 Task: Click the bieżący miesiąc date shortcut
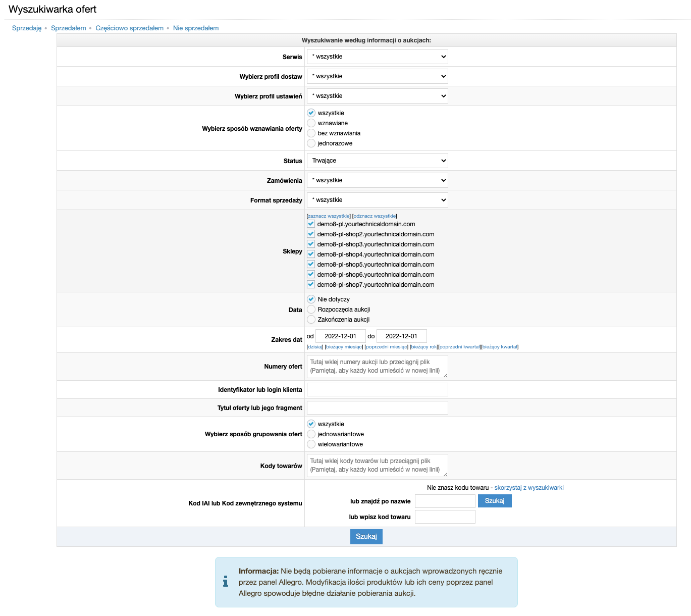344,347
